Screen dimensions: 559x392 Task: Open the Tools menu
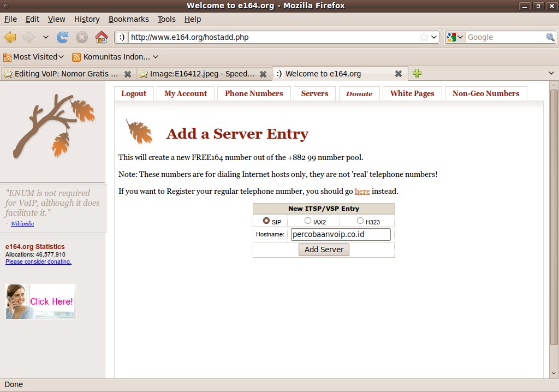[166, 19]
